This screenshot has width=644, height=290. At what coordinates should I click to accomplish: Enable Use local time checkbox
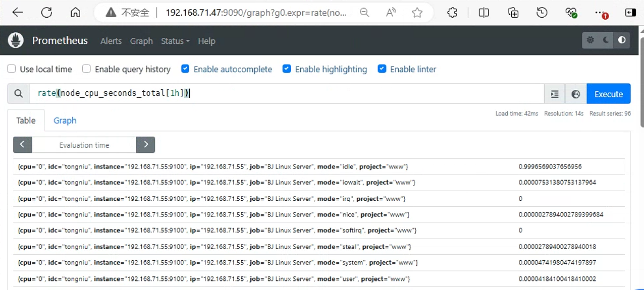point(11,69)
